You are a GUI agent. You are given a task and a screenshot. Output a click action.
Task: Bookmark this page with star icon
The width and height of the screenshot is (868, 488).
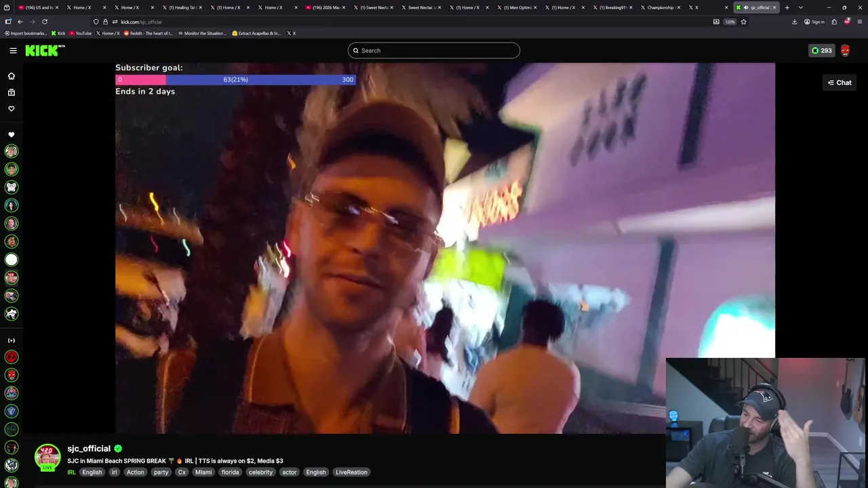743,22
